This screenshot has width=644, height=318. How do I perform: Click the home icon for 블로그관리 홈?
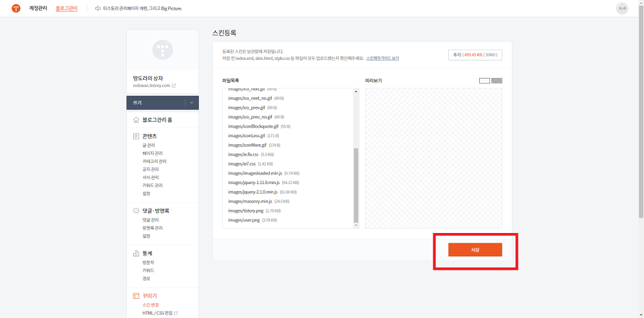136,120
